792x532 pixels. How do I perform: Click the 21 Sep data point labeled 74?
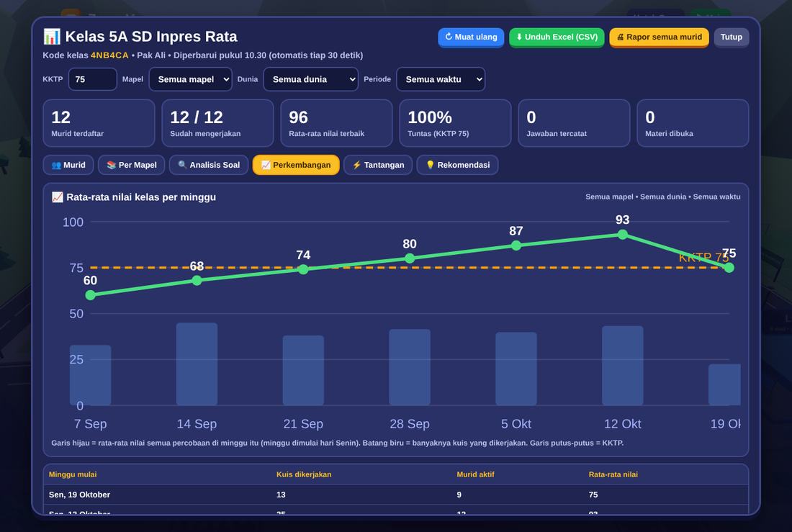click(x=303, y=269)
